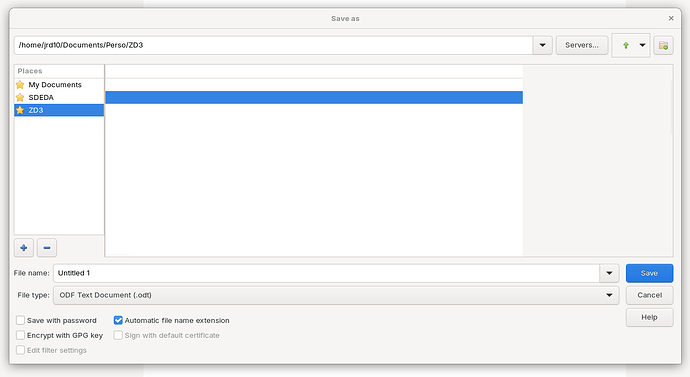The image size is (690, 377).
Task: Click the Save button
Action: (x=649, y=273)
